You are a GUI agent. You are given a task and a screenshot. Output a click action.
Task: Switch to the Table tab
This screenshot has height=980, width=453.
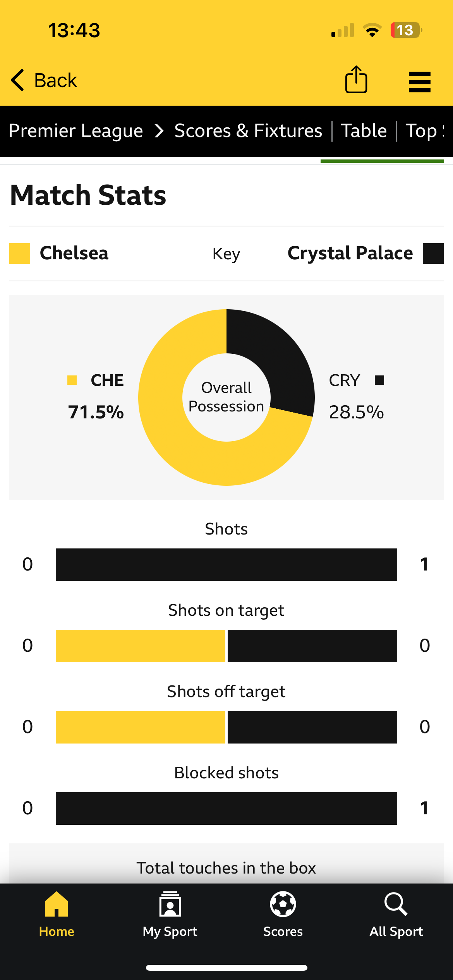[364, 131]
